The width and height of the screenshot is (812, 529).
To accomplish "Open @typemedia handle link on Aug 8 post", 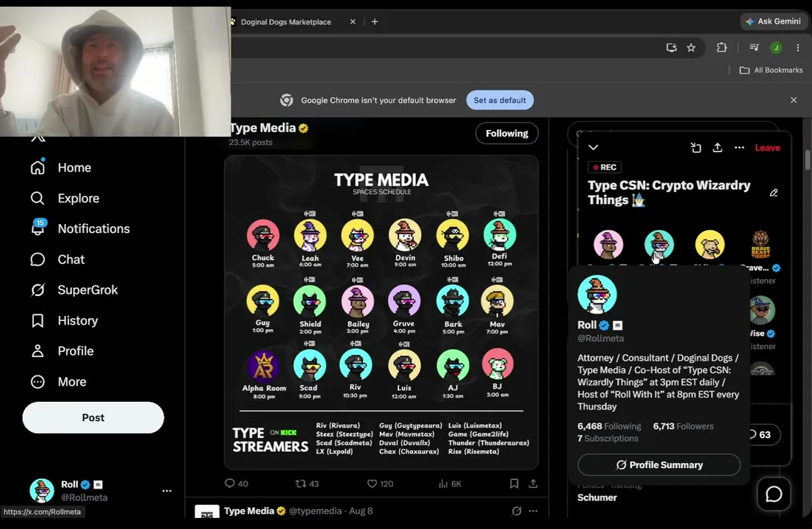I will click(x=315, y=511).
